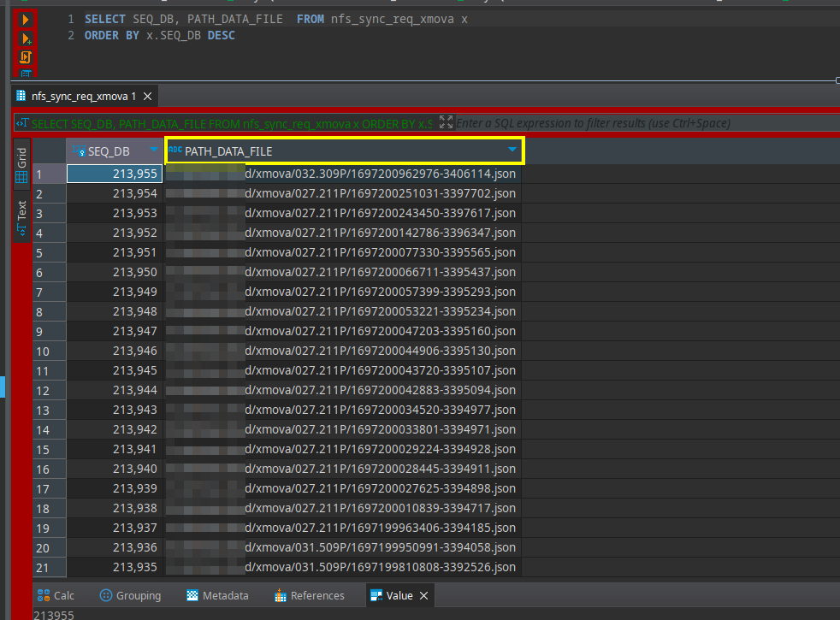
Task: Open the Grouping panel tab
Action: click(x=130, y=596)
